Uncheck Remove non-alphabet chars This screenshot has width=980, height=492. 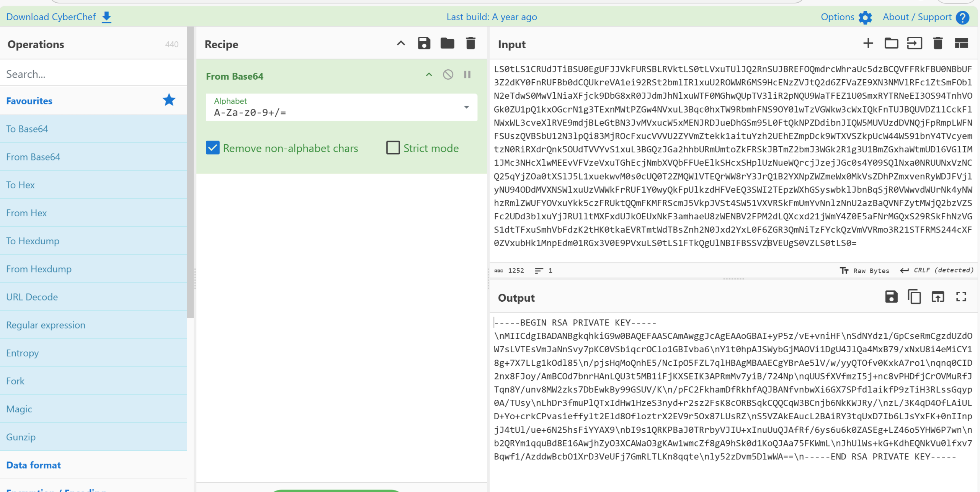(213, 148)
